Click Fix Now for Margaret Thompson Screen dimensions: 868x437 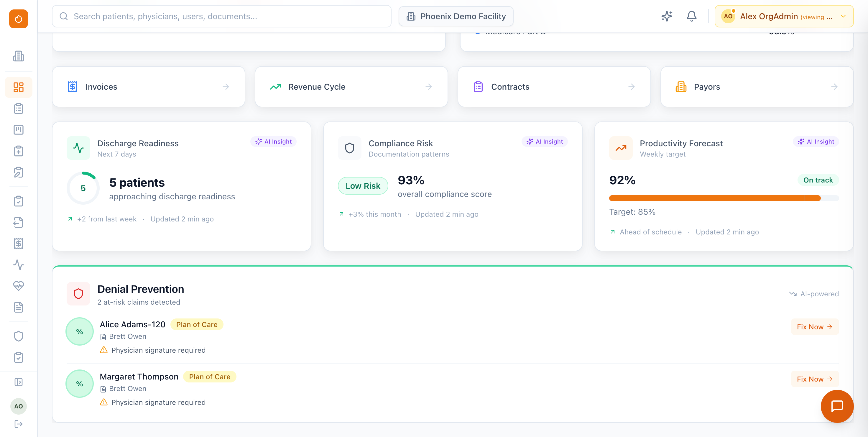pyautogui.click(x=815, y=378)
